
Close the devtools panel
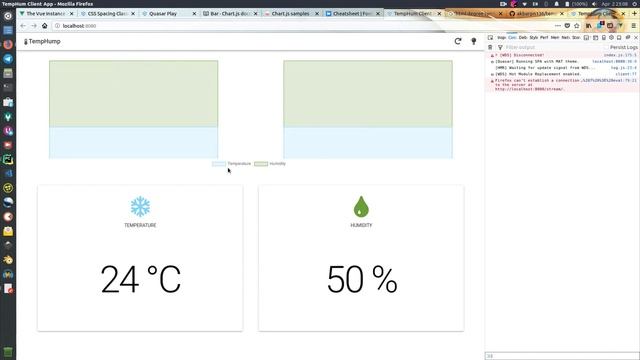636,38
